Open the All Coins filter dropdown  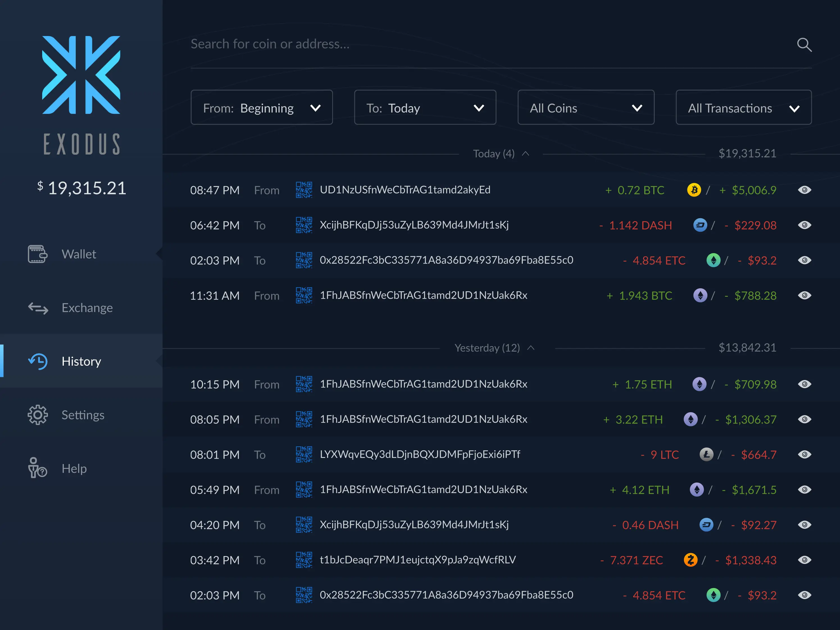(586, 107)
